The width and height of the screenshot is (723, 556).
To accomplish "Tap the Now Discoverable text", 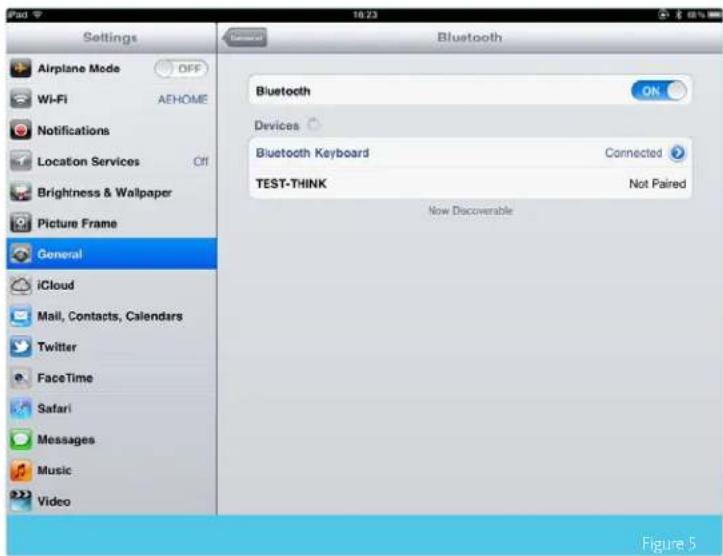I will (470, 211).
